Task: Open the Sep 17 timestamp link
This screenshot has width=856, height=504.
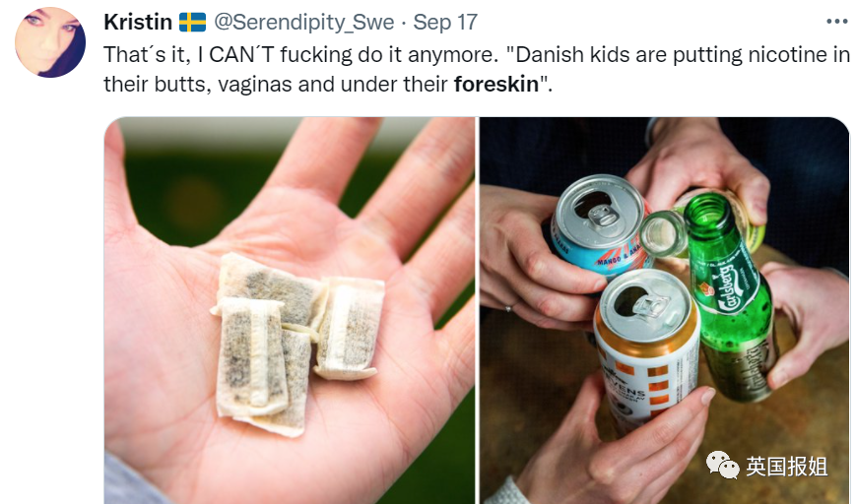Action: pyautogui.click(x=445, y=23)
